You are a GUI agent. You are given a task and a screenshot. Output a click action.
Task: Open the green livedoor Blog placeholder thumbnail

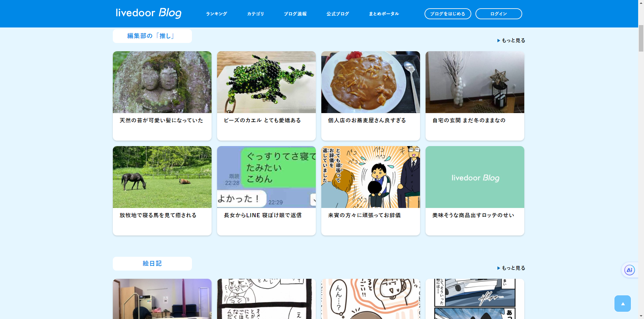[475, 177]
